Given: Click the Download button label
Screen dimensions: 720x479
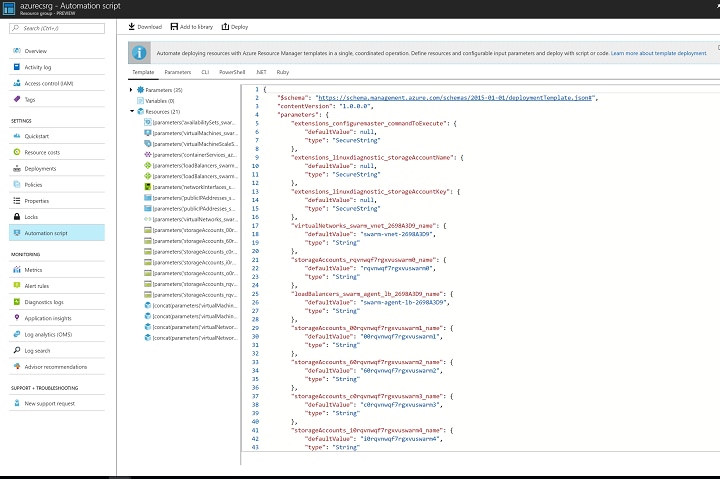Looking at the screenshot, I should tap(150, 27).
